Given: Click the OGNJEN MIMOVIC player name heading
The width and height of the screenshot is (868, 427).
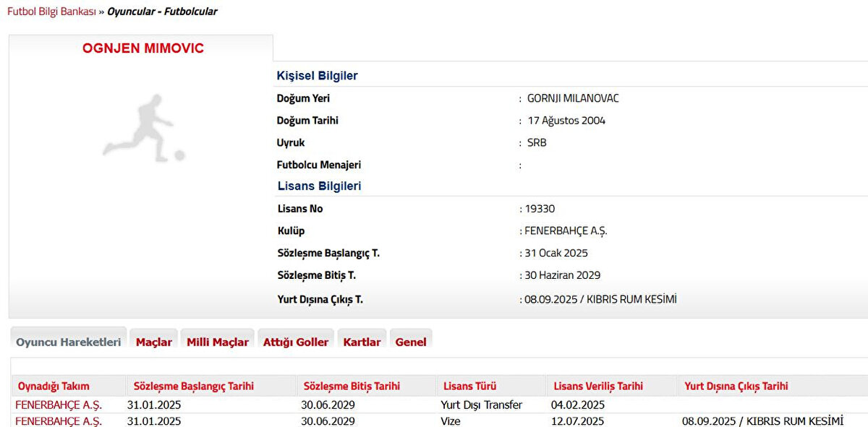Looking at the screenshot, I should 143,49.
